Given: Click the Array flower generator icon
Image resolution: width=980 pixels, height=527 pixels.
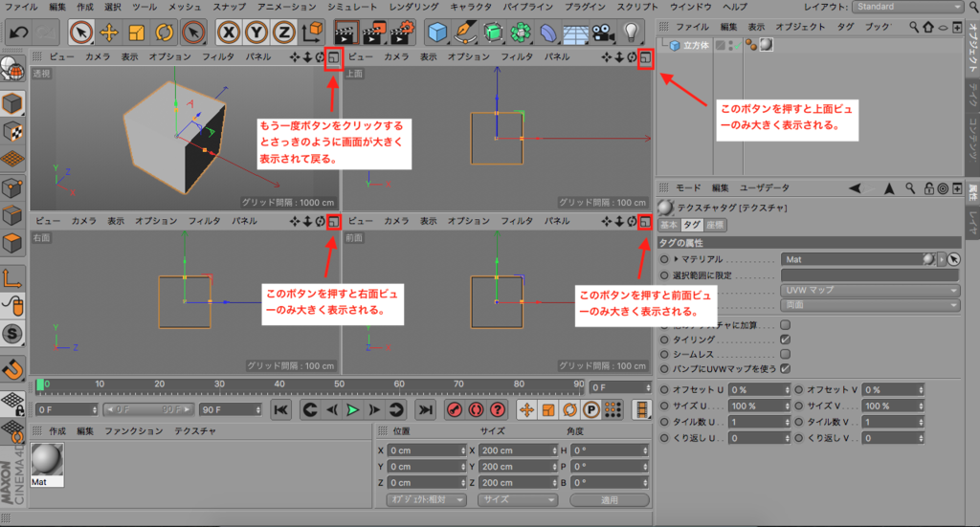Looking at the screenshot, I should (x=520, y=32).
